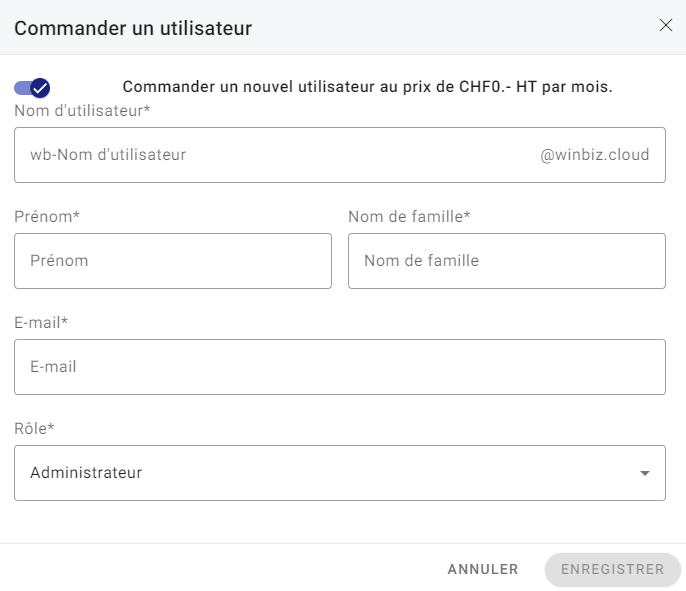Expand the Rôle dropdown arrow

point(644,473)
